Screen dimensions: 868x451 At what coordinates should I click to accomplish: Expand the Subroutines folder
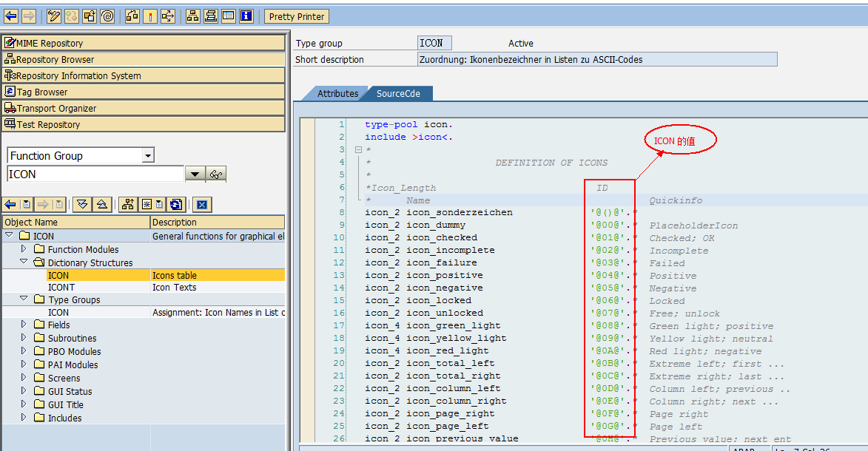[23, 338]
